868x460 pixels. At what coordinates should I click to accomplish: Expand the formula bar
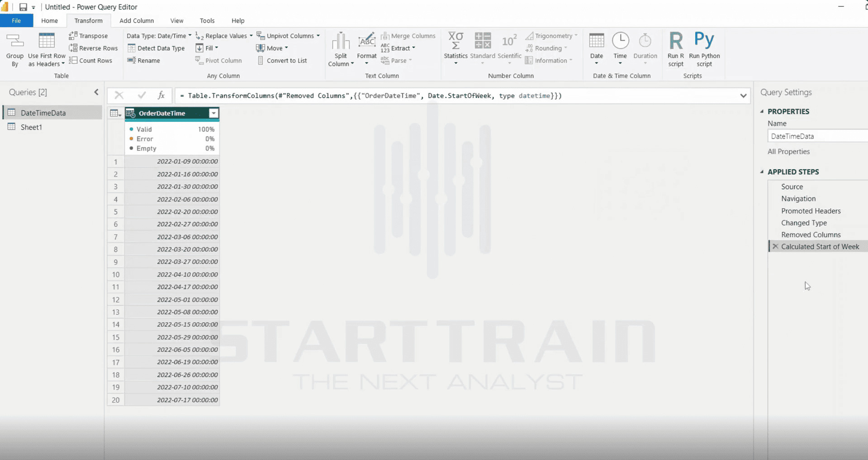pos(743,96)
